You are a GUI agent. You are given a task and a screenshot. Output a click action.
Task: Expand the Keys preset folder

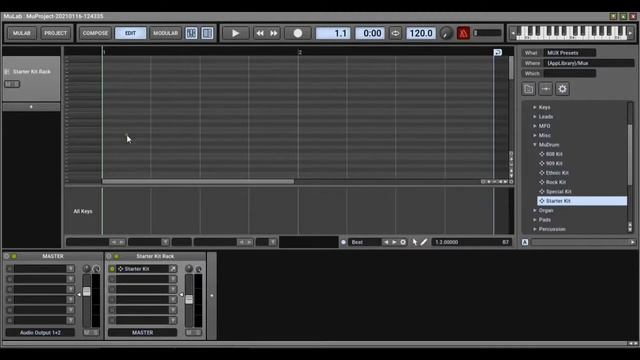click(535, 107)
